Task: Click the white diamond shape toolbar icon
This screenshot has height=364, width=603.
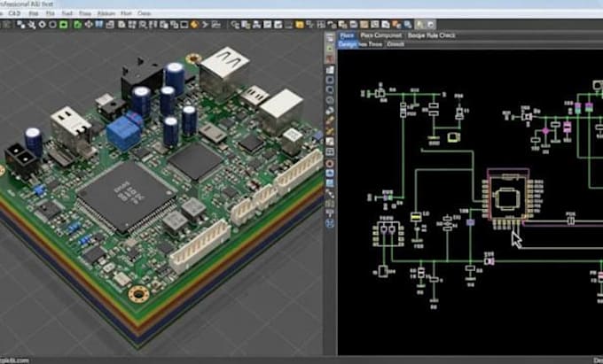Action: pos(42,25)
